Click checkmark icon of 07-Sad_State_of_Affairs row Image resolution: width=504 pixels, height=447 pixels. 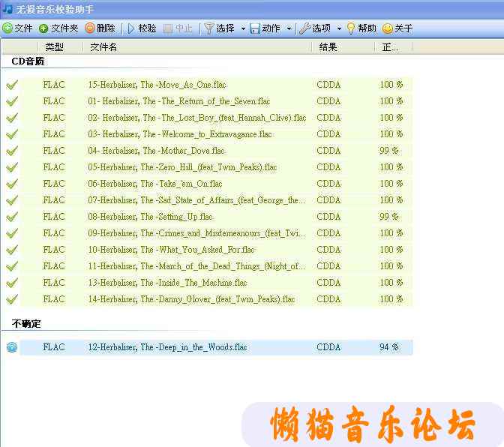(x=12, y=200)
